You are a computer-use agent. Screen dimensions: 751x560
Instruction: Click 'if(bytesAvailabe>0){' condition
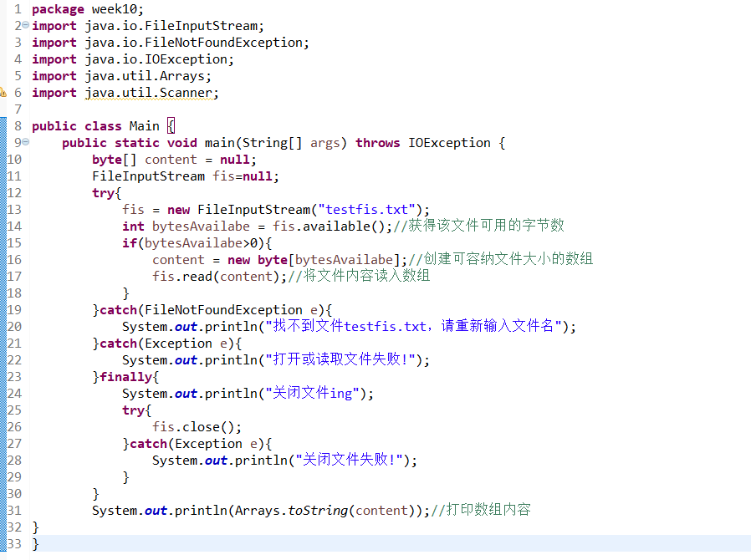pyautogui.click(x=197, y=243)
